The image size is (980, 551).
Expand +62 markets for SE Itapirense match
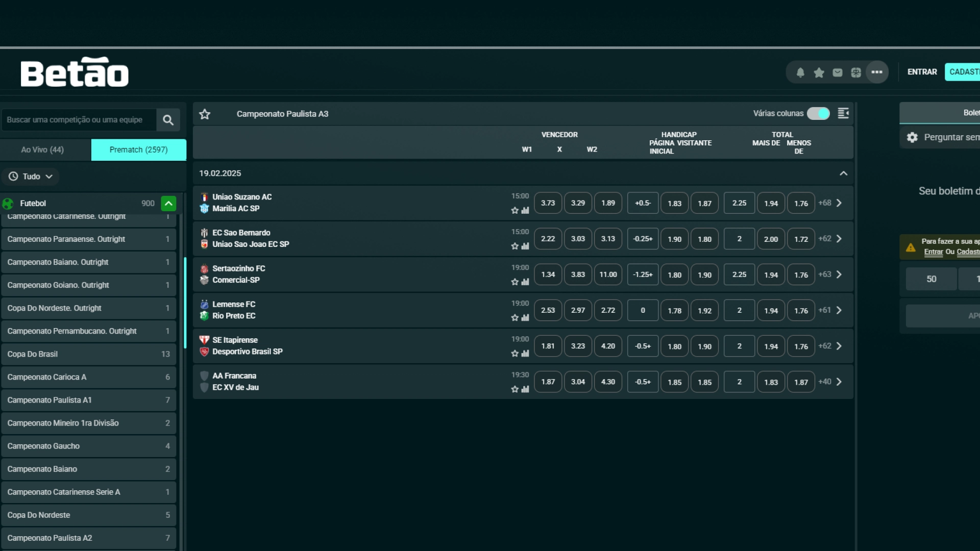[x=830, y=346]
